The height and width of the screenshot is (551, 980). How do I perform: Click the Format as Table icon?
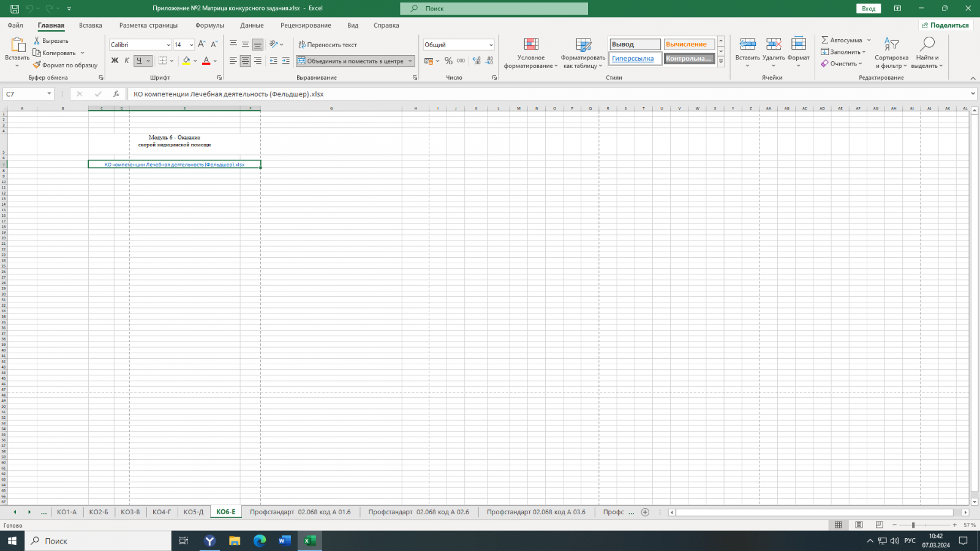pyautogui.click(x=583, y=45)
